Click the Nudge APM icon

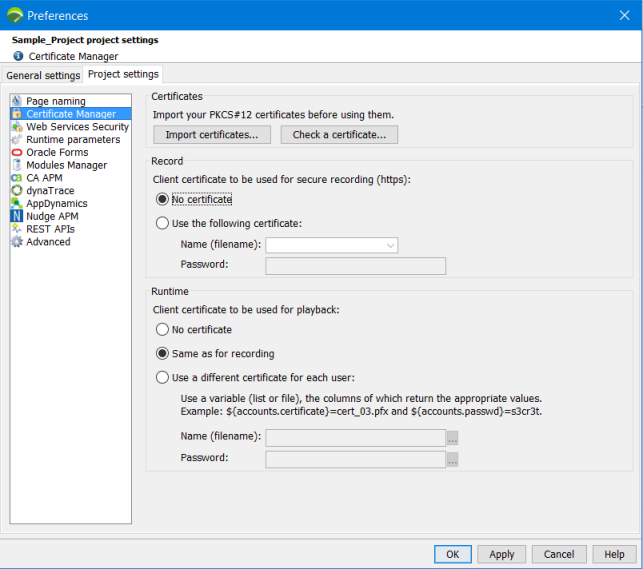(x=17, y=216)
